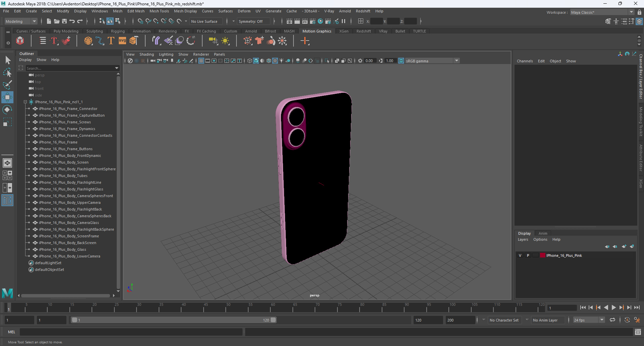This screenshot has width=644, height=346.
Task: Open the viewport Shading menu
Action: click(x=147, y=54)
